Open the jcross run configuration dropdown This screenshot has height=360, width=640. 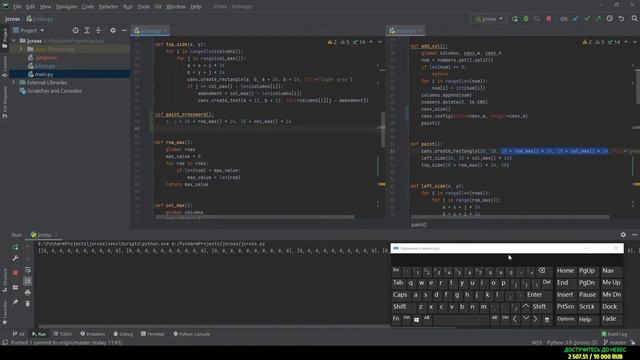tap(489, 19)
